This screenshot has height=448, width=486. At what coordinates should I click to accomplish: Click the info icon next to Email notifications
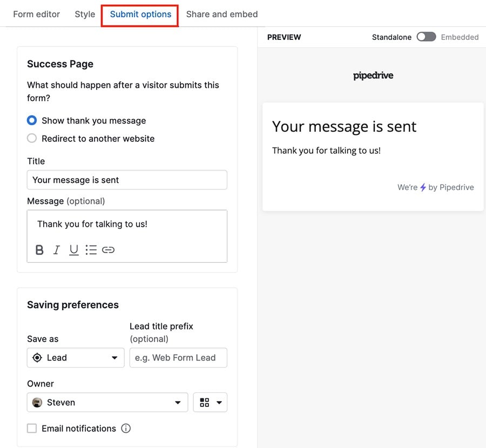point(125,428)
